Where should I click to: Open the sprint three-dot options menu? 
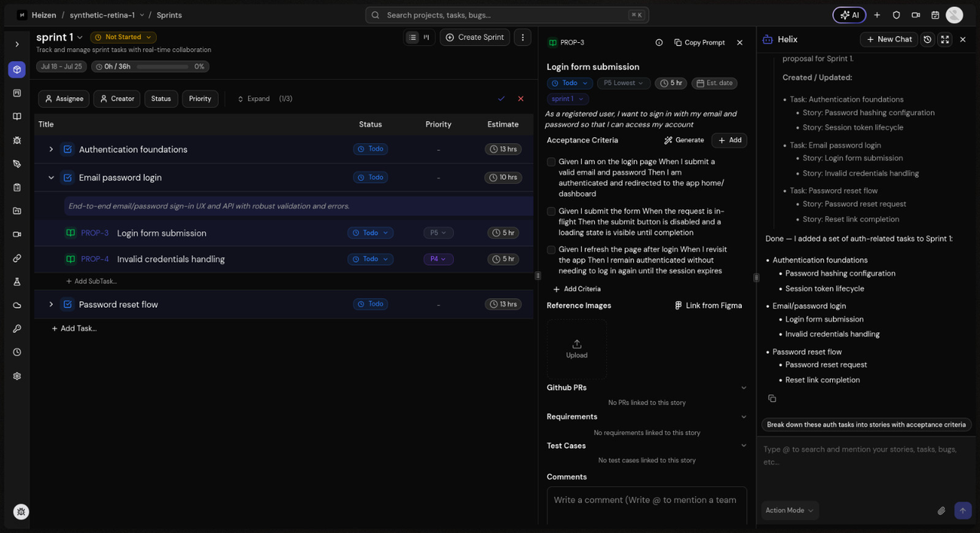coord(523,37)
